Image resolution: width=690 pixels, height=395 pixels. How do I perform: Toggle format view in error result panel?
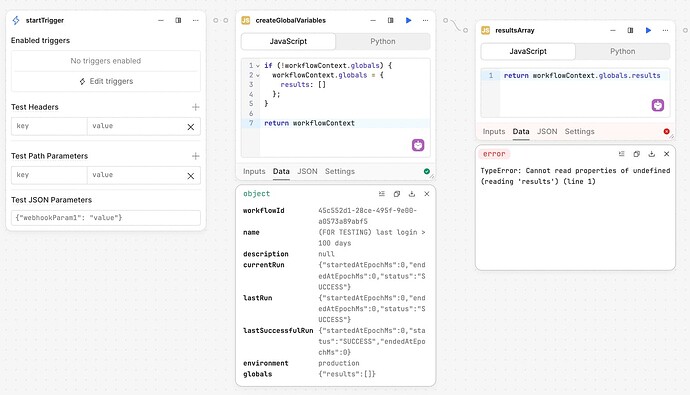coord(621,154)
